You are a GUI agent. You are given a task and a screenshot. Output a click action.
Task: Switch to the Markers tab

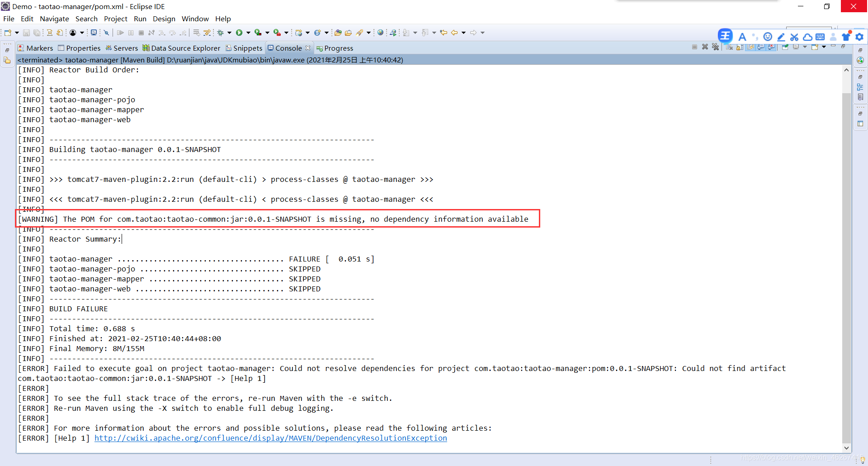[35, 48]
